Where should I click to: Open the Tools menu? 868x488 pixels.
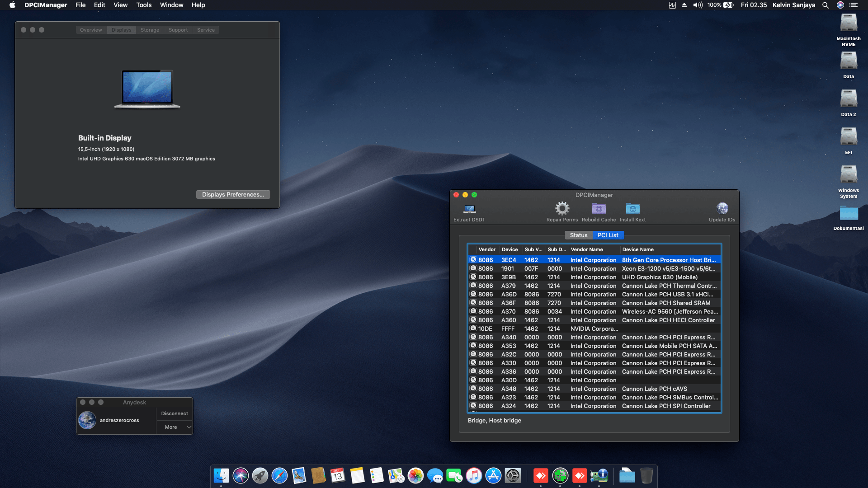tap(144, 5)
